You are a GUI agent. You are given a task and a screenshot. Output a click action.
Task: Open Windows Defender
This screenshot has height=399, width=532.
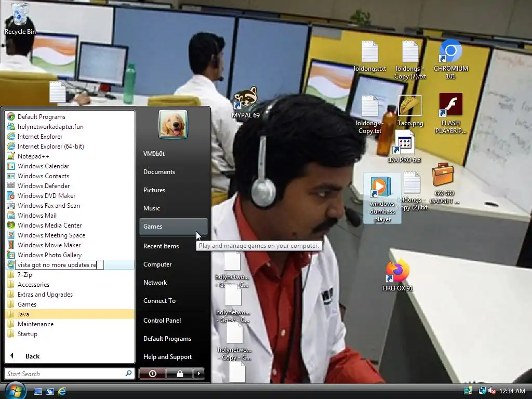[70, 185]
